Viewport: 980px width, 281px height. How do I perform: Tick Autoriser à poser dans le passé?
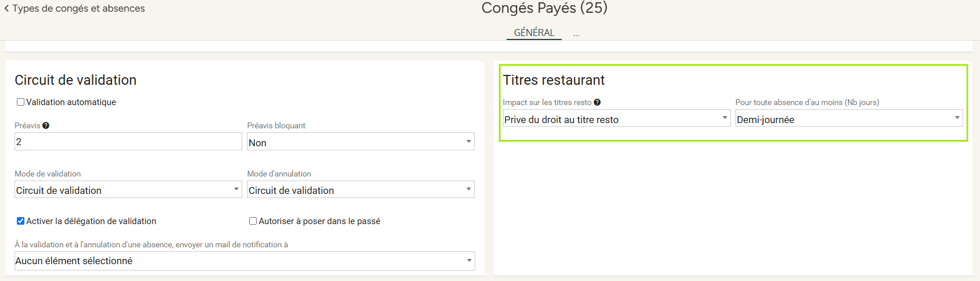[x=253, y=221]
